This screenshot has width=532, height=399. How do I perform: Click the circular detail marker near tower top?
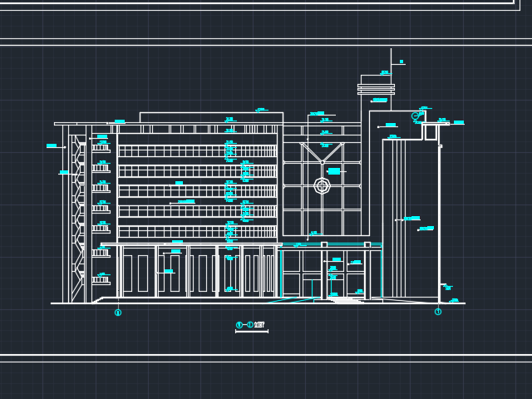(x=416, y=116)
